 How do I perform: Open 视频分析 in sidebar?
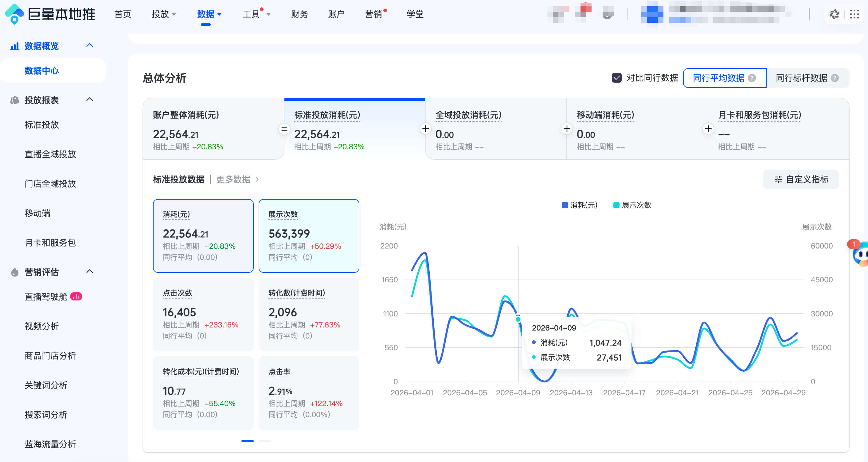(x=42, y=326)
